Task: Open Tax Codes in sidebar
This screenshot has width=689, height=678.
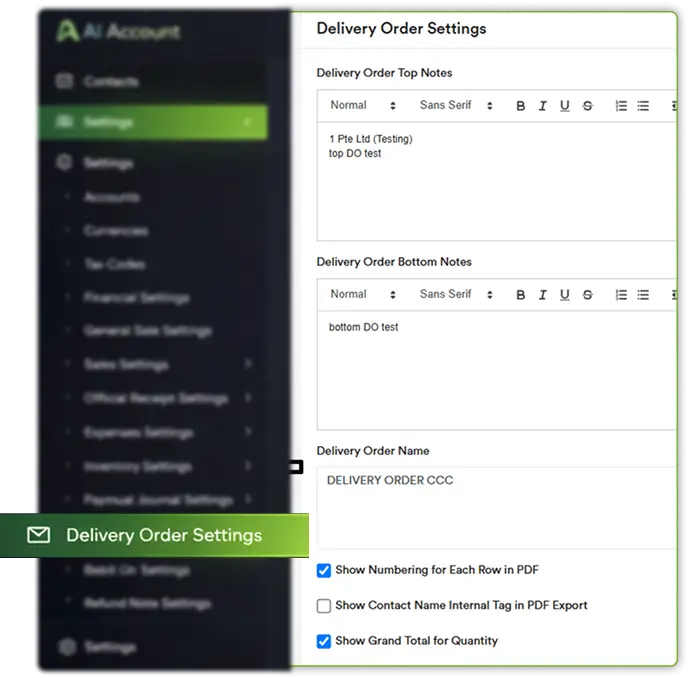Action: [115, 264]
